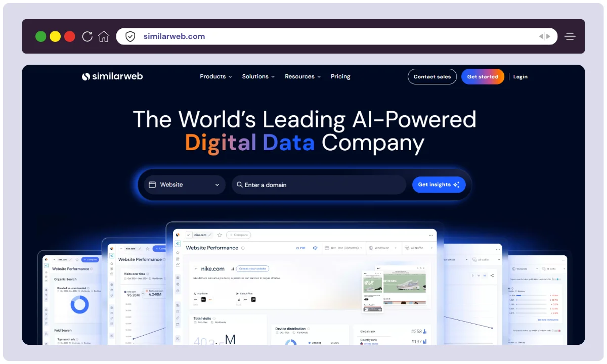Screen dimensions: 607x364
Task: Click the mobile preview thumbnail of nike.com
Action: pos(372,291)
